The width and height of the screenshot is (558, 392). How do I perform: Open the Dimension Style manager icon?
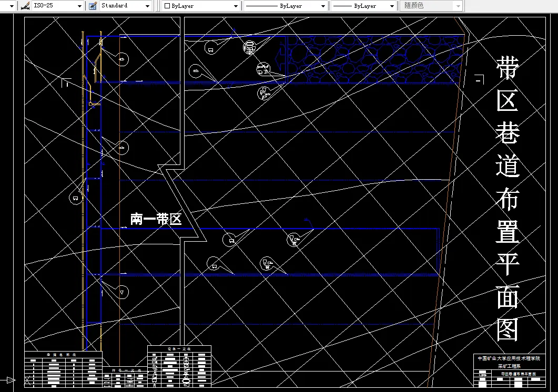[x=25, y=6]
